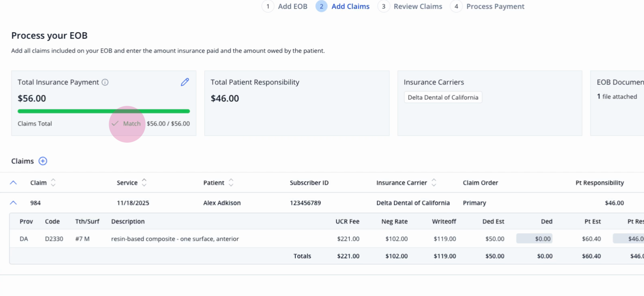Edit Total Insurance Payment with pencil icon

[x=185, y=82]
